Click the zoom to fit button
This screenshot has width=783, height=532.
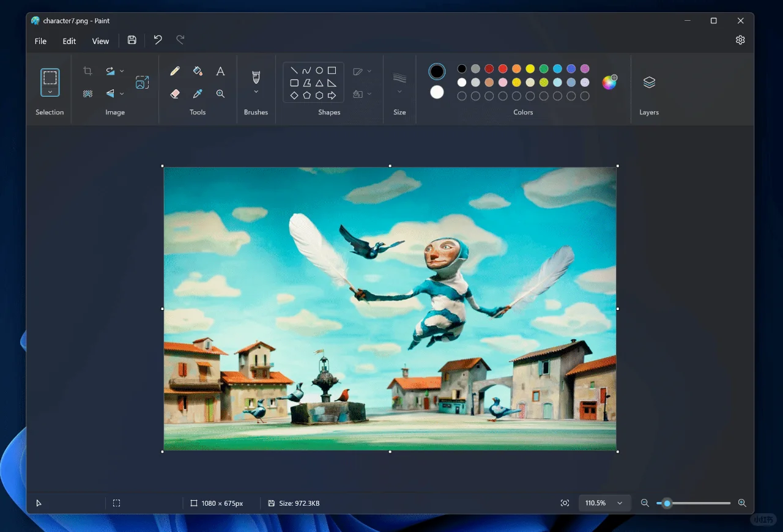tap(565, 503)
